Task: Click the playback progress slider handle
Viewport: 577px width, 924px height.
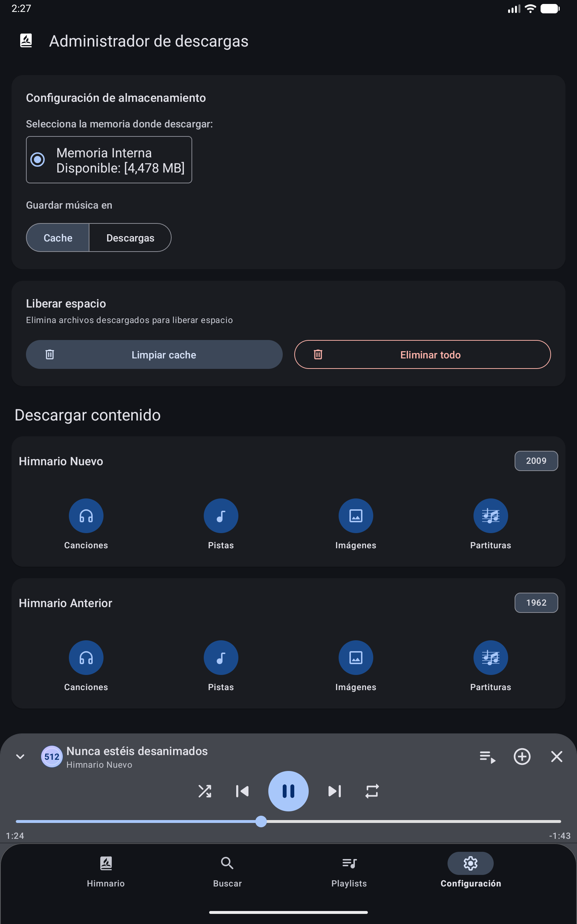Action: click(261, 821)
